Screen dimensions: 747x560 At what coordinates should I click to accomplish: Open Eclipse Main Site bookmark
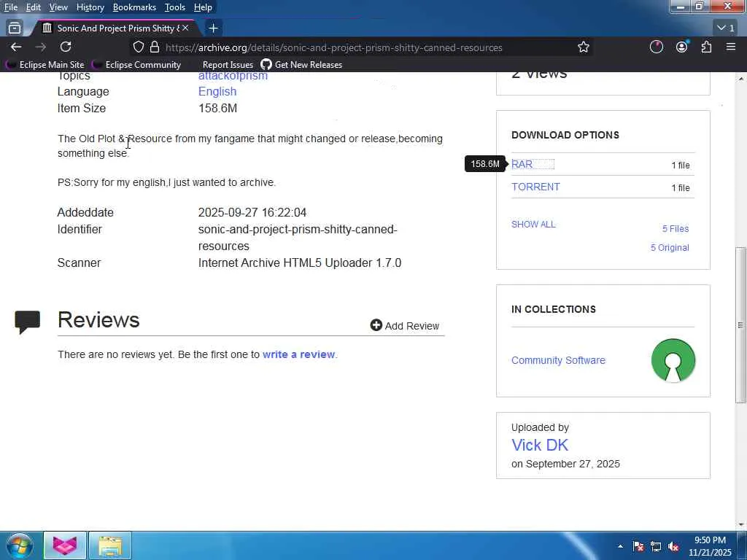[x=46, y=65]
